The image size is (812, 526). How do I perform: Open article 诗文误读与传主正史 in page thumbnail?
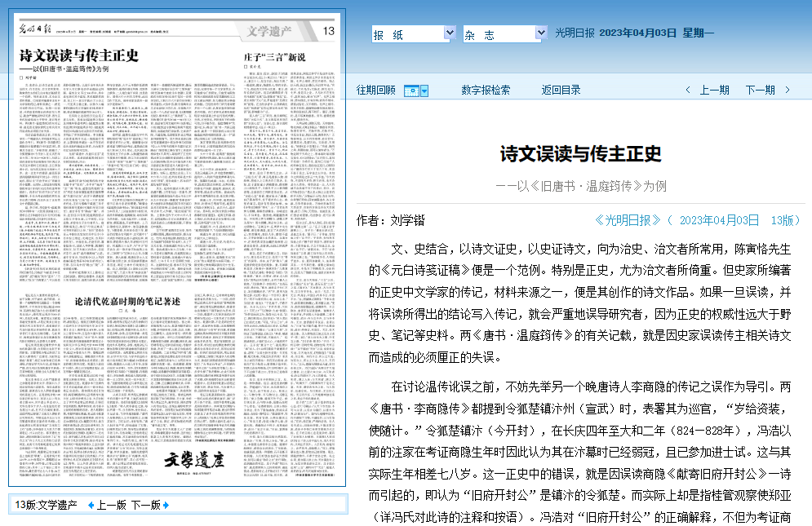tap(79, 55)
